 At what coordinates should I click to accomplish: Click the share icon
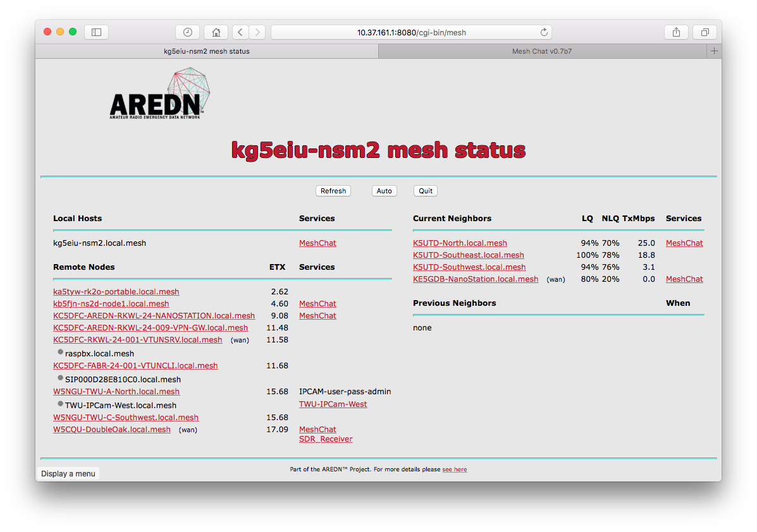click(675, 32)
